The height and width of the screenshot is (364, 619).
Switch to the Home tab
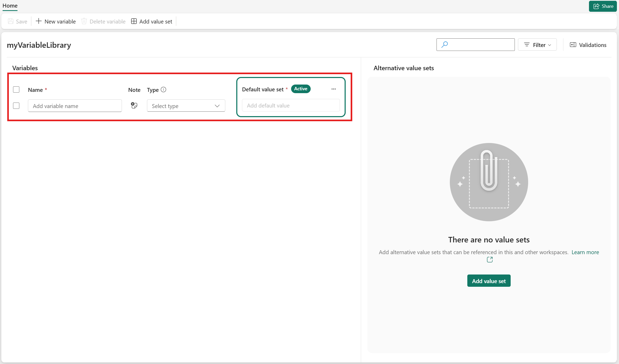pos(10,5)
